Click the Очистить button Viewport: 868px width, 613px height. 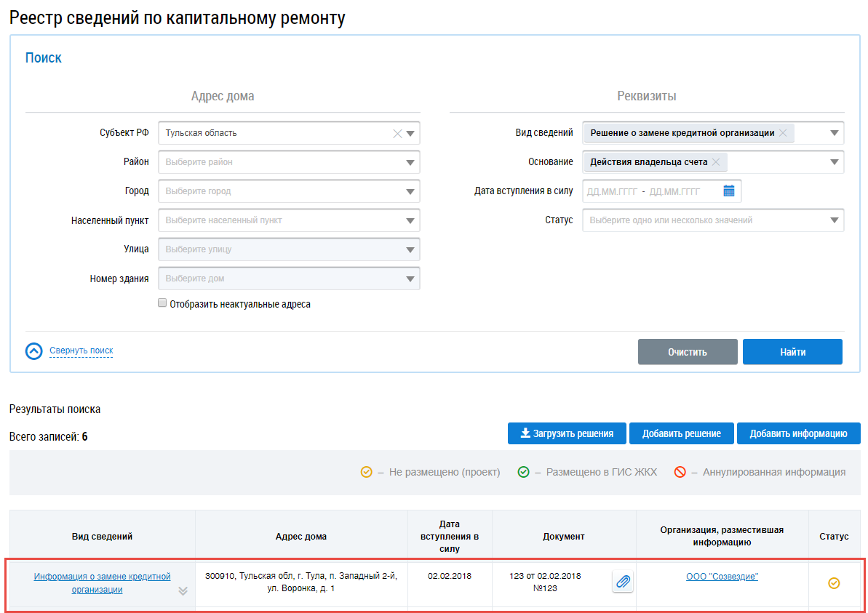pos(688,352)
